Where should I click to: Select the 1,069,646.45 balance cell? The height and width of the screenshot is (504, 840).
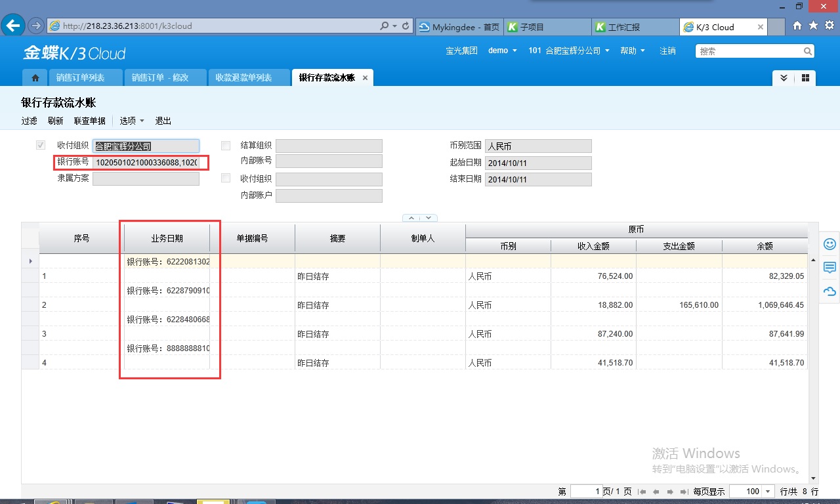[x=765, y=305]
